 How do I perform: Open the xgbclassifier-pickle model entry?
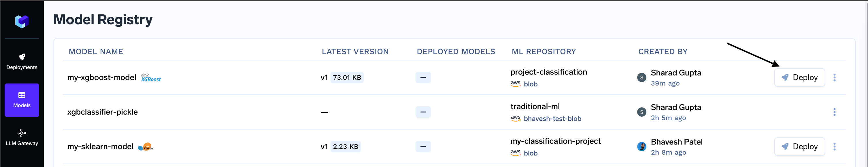pos(102,112)
